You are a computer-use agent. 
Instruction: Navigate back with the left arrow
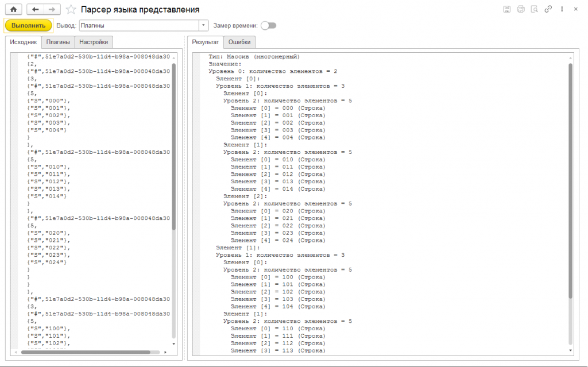35,9
